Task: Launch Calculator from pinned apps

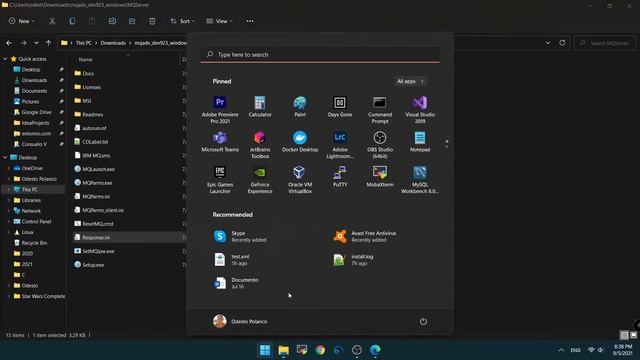Action: click(x=260, y=107)
